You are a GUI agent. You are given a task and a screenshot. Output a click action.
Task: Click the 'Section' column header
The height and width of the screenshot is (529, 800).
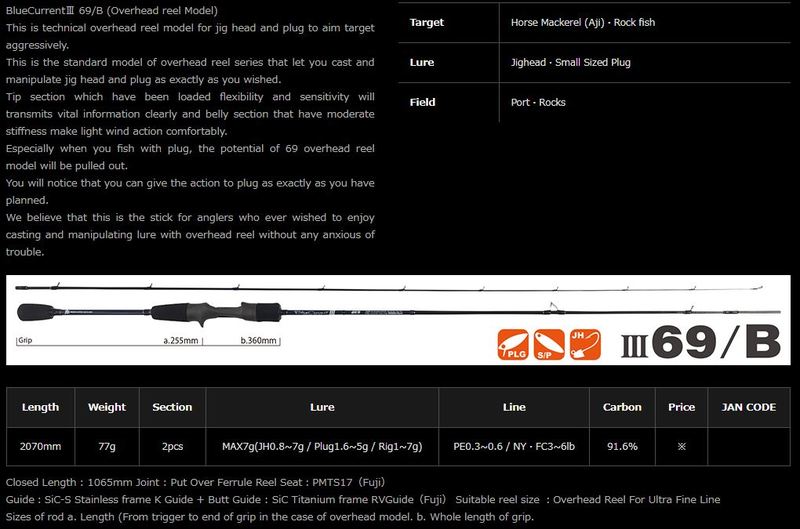point(172,407)
